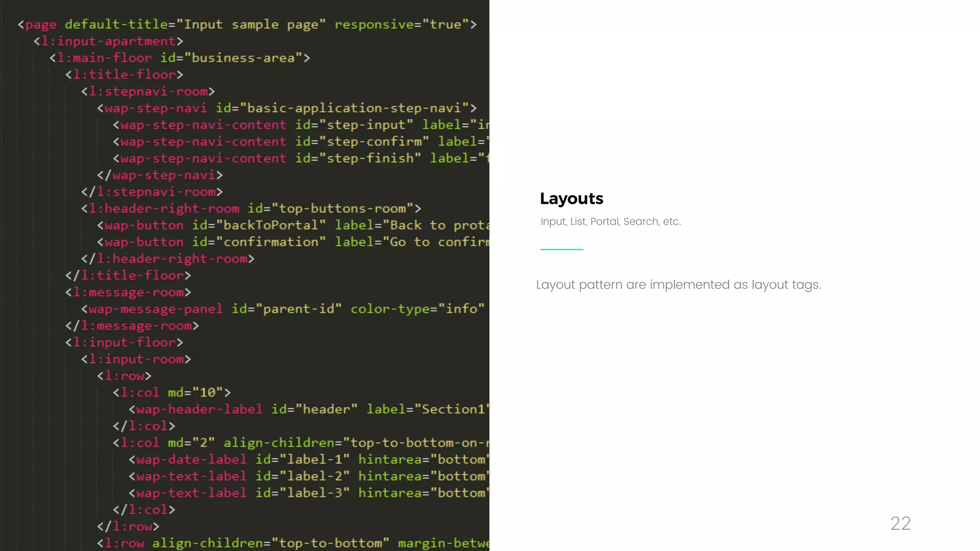Click the wap-button confirmation line

tap(293, 242)
